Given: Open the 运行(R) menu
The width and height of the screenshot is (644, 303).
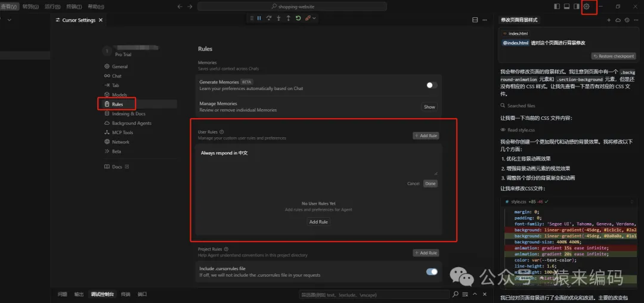Looking at the screenshot, I should (52, 7).
